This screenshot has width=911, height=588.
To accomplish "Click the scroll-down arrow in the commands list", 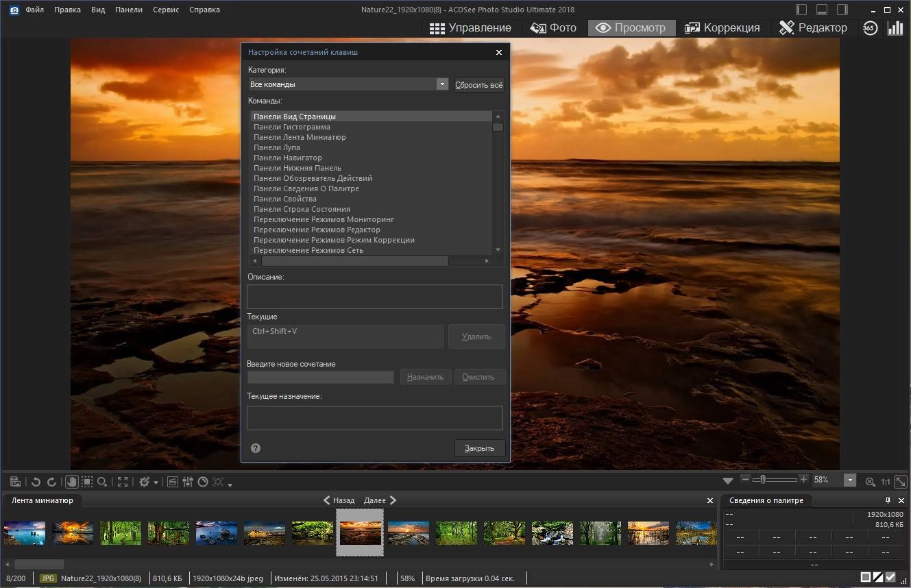I will (x=498, y=250).
